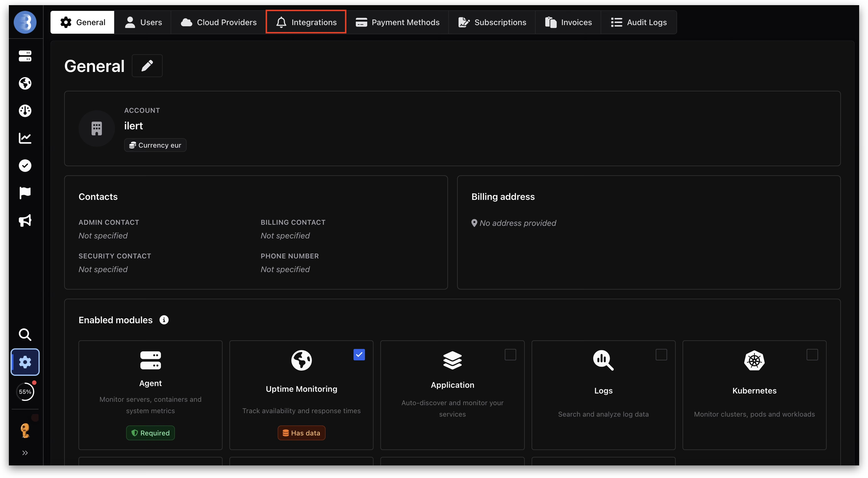Open the Integrations tab

pyautogui.click(x=306, y=22)
